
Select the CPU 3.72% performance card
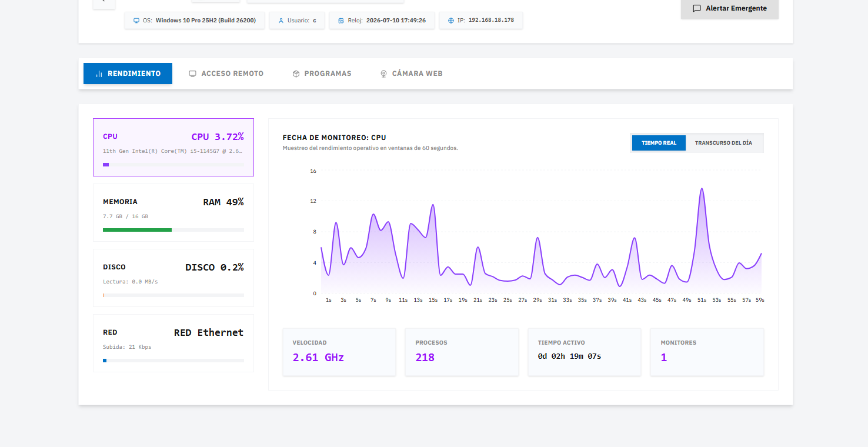[173, 147]
